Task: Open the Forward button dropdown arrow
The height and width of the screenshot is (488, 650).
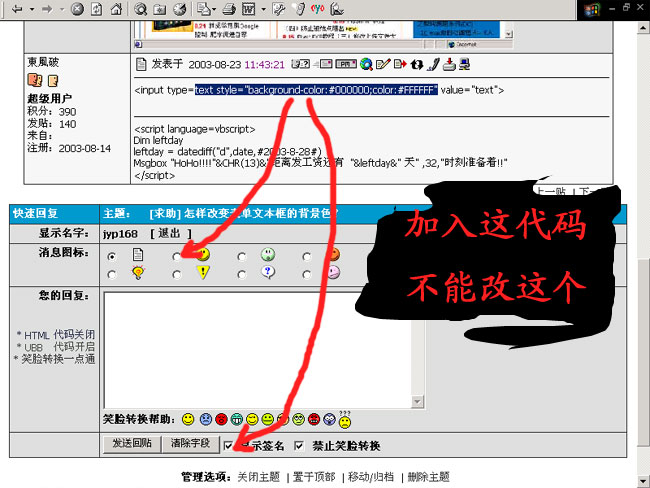Action: click(x=61, y=9)
